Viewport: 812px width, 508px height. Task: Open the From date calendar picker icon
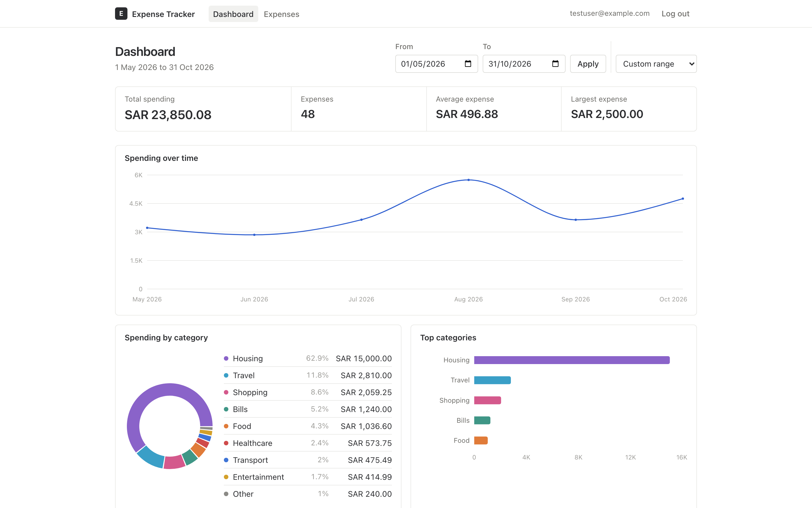tap(468, 64)
